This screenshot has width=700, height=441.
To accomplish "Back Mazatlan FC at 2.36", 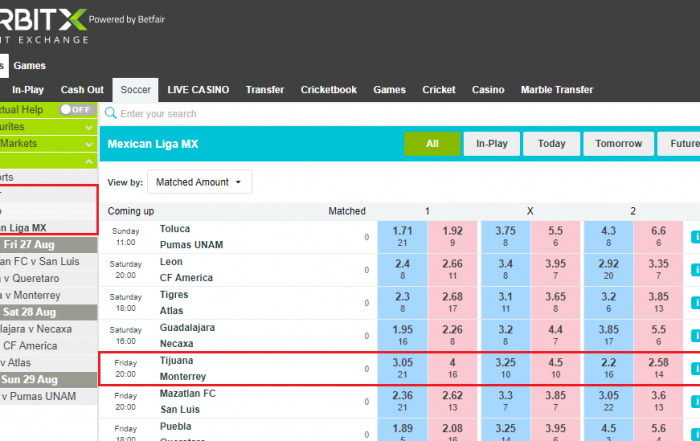I will (402, 401).
